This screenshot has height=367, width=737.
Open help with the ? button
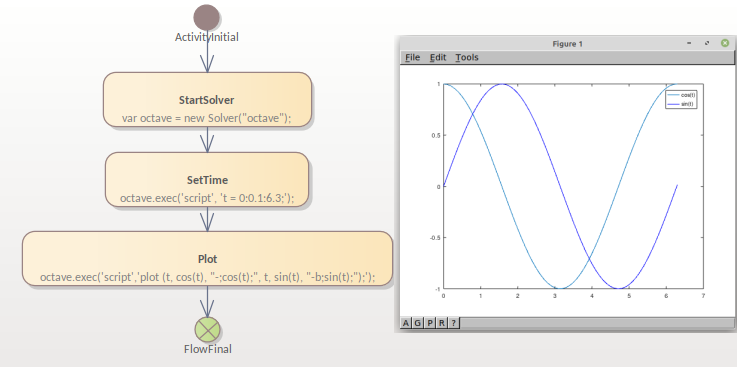pyautogui.click(x=454, y=323)
